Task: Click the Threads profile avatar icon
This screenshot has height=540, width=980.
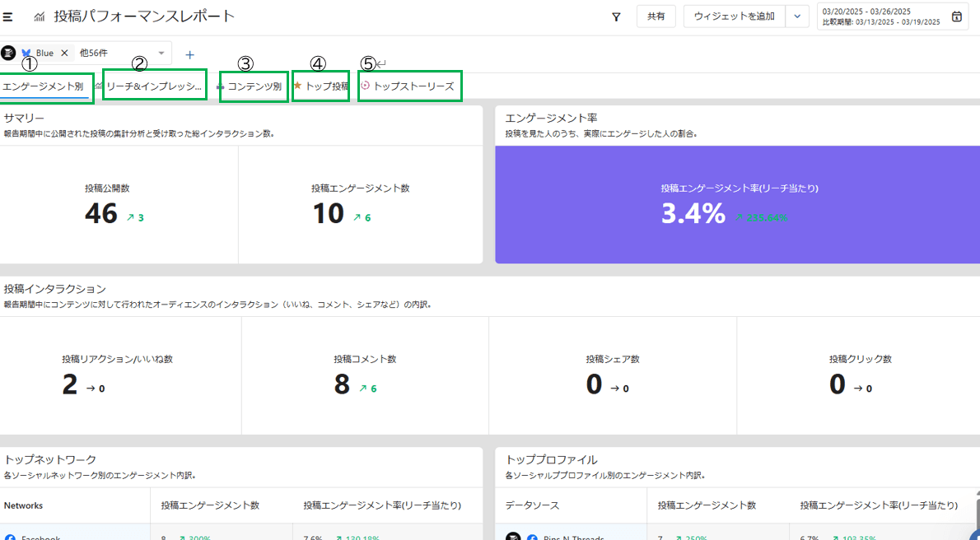Action: click(8, 53)
